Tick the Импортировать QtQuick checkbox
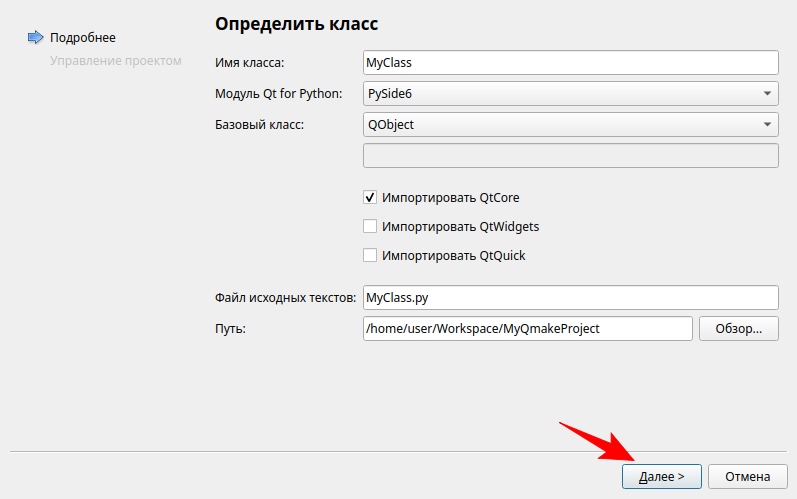This screenshot has height=499, width=797. 370,256
